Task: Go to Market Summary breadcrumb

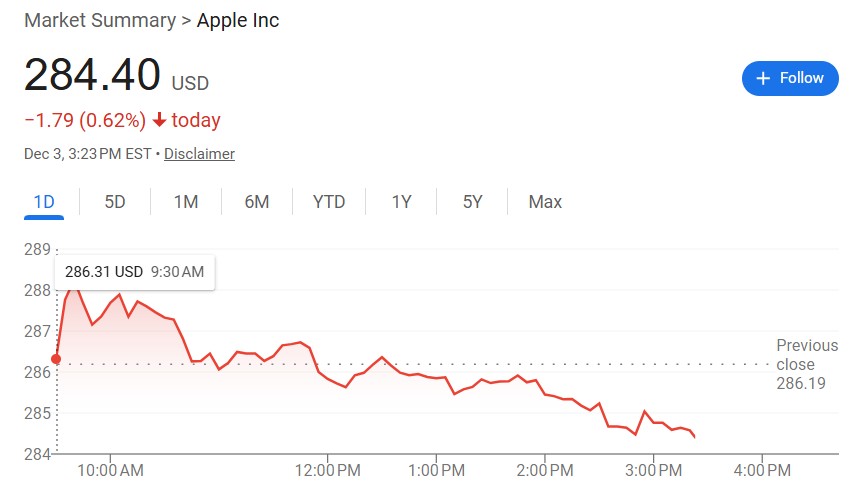Action: coord(98,20)
